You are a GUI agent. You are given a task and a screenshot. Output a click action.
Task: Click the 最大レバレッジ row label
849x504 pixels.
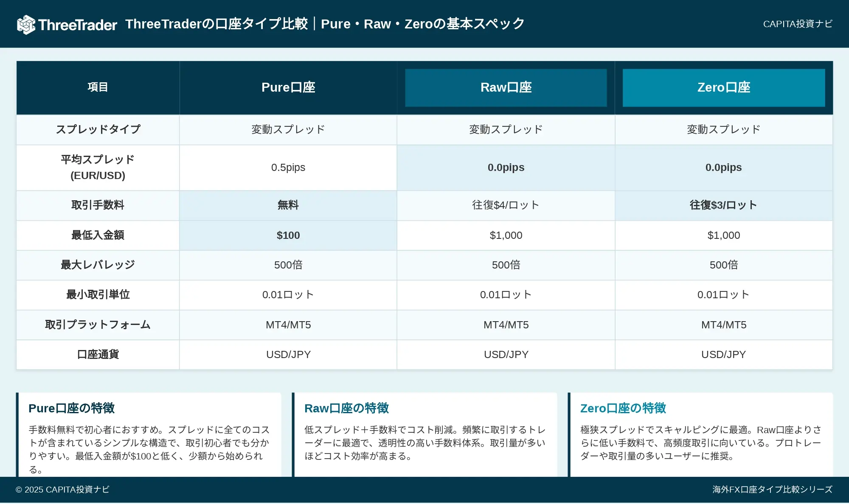[98, 265]
